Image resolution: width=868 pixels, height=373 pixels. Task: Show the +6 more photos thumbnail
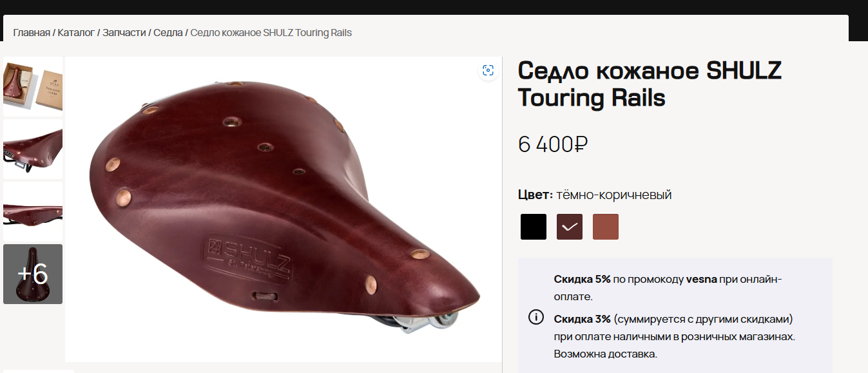pos(33,274)
